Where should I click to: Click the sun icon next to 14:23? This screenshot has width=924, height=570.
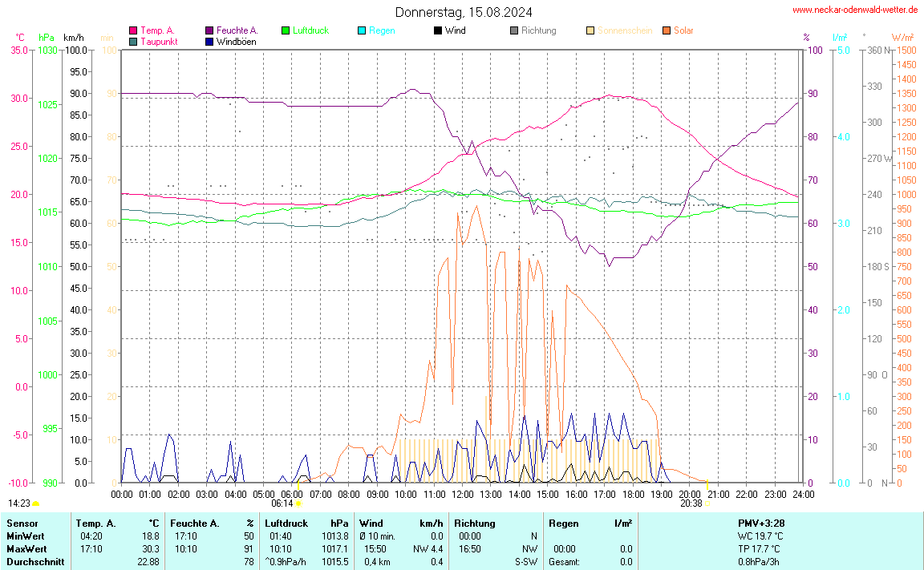36,503
